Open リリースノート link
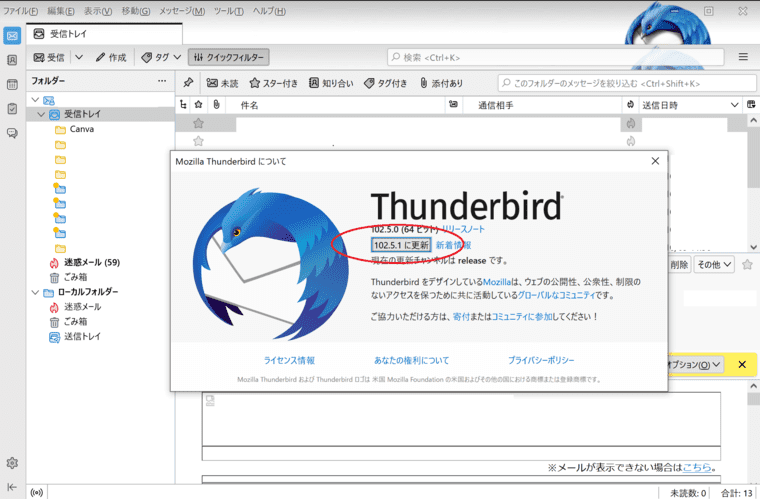The width and height of the screenshot is (760, 499). (x=463, y=229)
